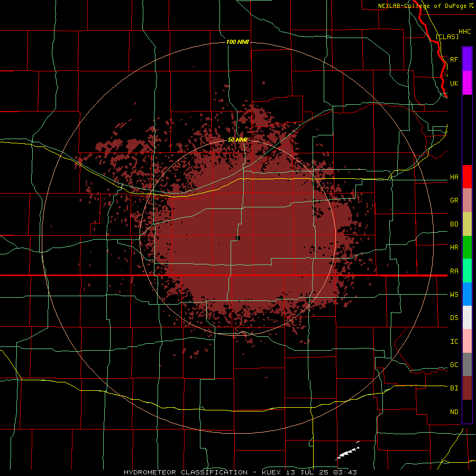Viewport: 476px width, 476px height.
Task: Click the 100 NMI range ring label
Action: (x=237, y=42)
